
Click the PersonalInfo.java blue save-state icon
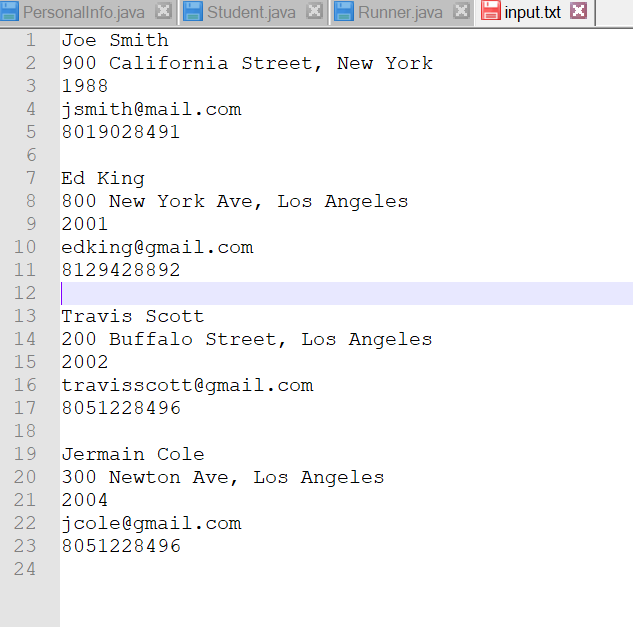point(9,11)
